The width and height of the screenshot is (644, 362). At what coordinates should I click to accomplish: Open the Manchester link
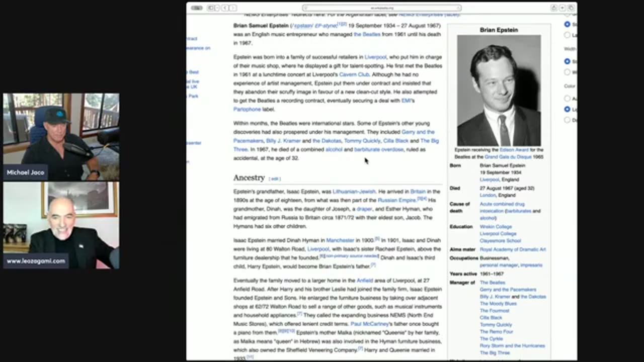(341, 240)
